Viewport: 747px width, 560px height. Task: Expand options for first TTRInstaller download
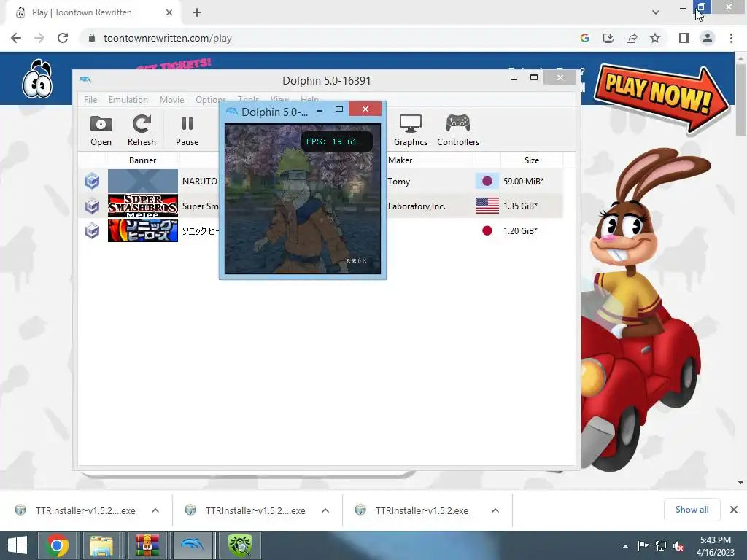click(x=155, y=510)
